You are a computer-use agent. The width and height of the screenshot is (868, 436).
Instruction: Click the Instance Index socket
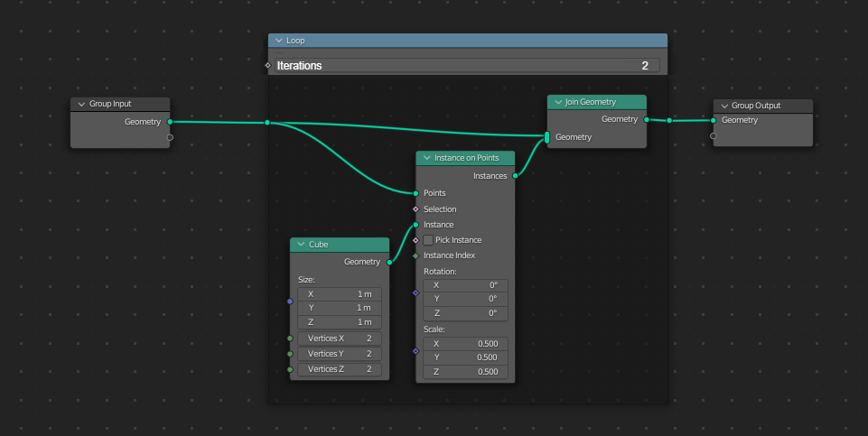coord(415,255)
